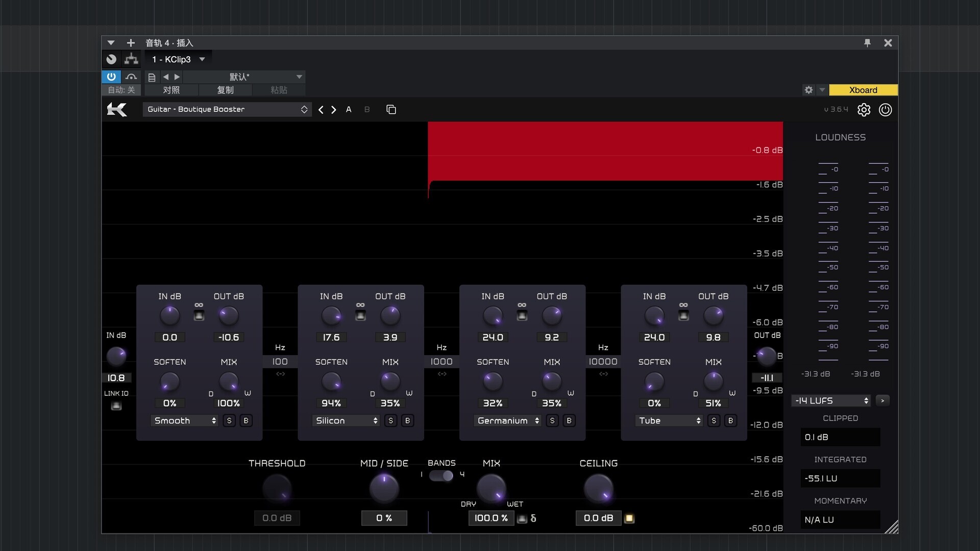This screenshot has width=980, height=551.
Task: Open Germanium clip mode dropdown
Action: coord(508,420)
